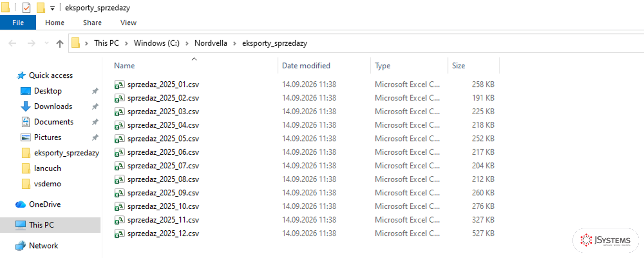Click the 327 KB size value
644x258 pixels.
(x=483, y=220)
